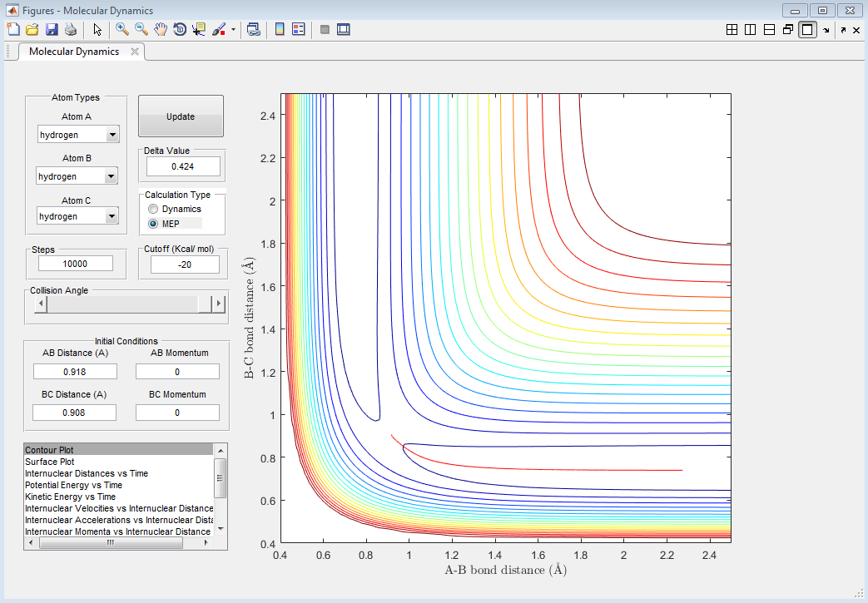This screenshot has height=603, width=868.
Task: Insert a colorbar from the toolbar
Action: (280, 29)
